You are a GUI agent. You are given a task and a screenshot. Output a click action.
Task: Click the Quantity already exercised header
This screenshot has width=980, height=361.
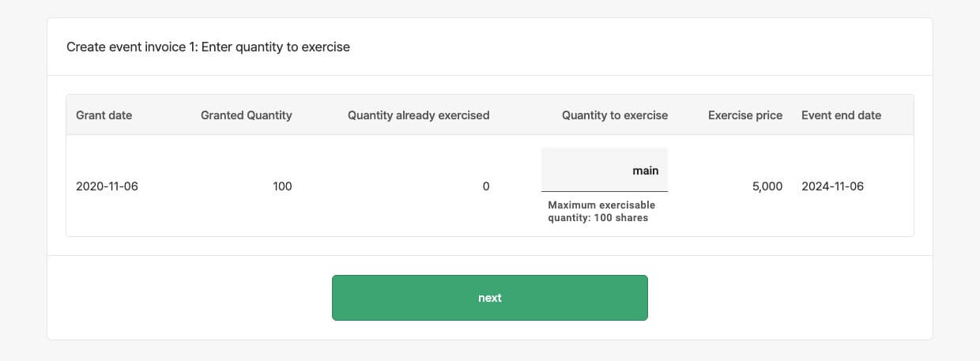pos(418,115)
